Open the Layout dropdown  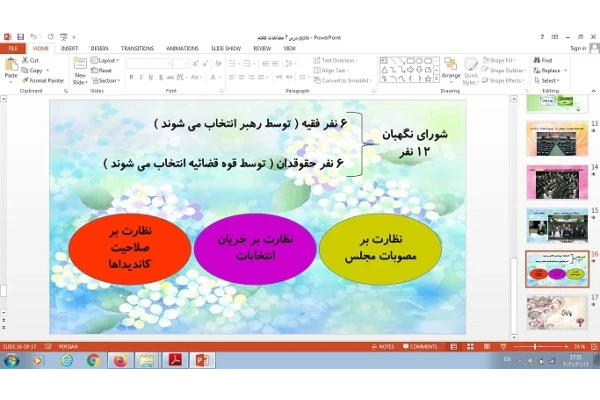coord(105,60)
